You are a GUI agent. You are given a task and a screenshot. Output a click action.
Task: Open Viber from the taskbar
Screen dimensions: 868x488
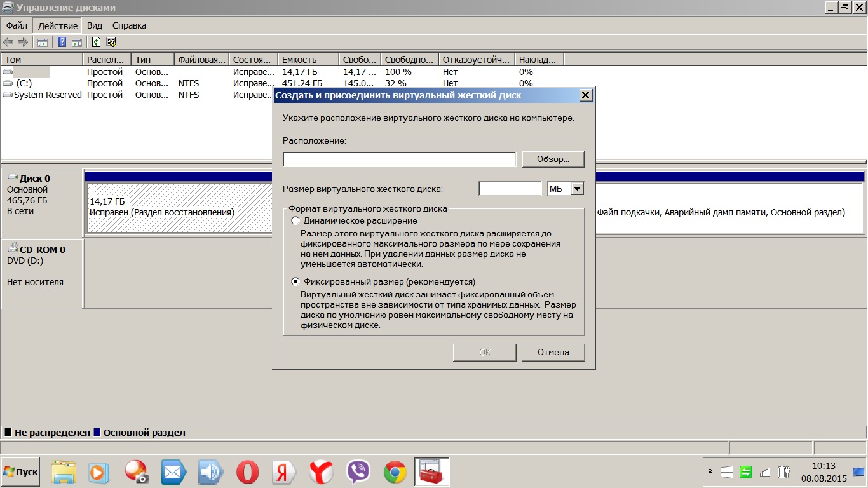coord(358,472)
